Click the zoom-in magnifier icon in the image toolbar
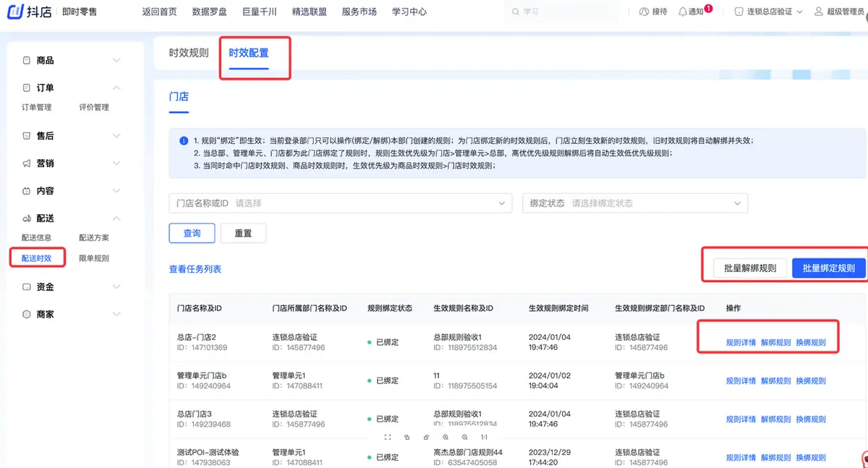Viewport: 868px width, 468px height. tap(446, 437)
